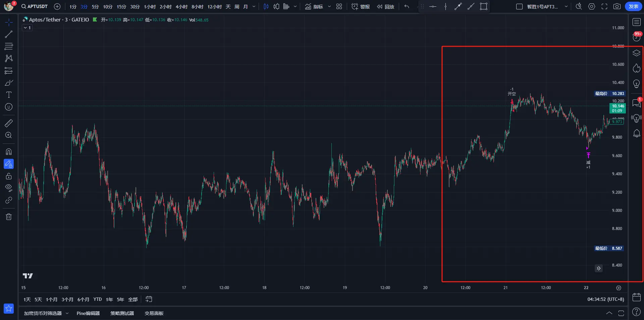Pick the vertical line quick tool

pos(445,7)
